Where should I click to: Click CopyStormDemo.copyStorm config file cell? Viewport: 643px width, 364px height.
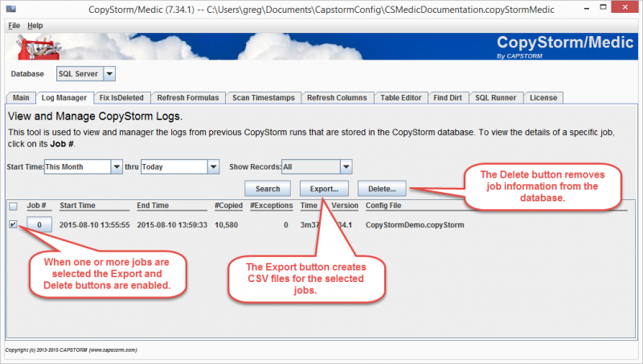415,225
